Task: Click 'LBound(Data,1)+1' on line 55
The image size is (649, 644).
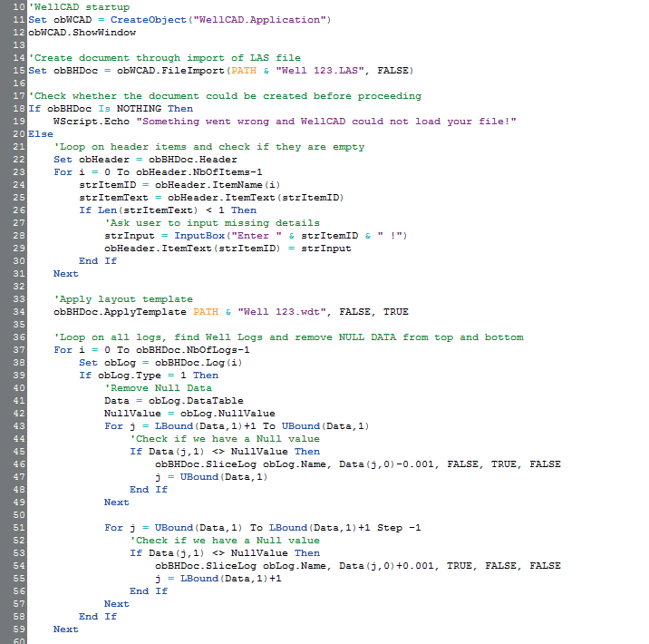Action: (x=231, y=579)
